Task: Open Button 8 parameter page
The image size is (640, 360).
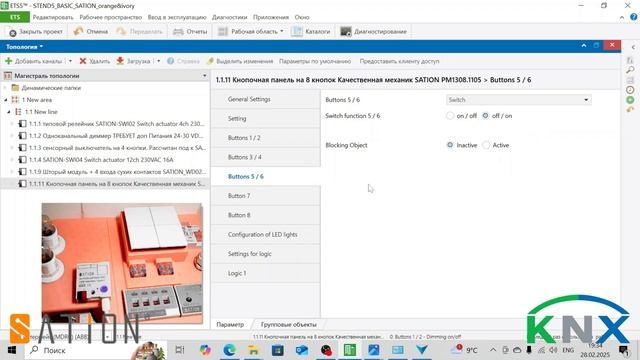Action: [266, 215]
